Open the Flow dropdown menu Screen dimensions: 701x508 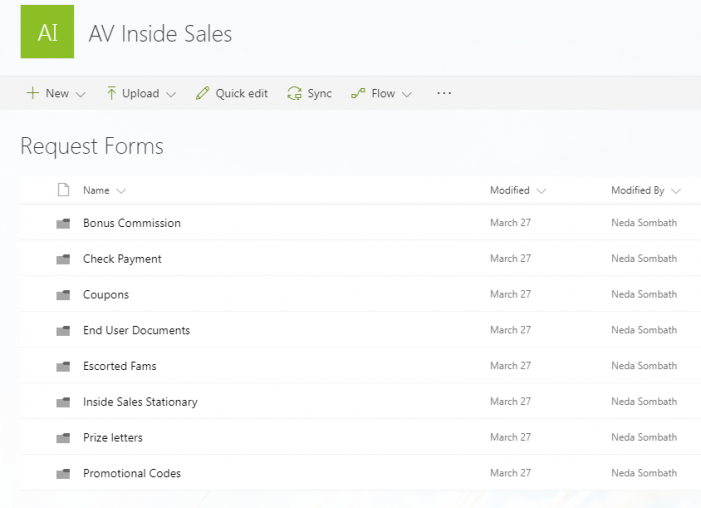click(x=381, y=93)
